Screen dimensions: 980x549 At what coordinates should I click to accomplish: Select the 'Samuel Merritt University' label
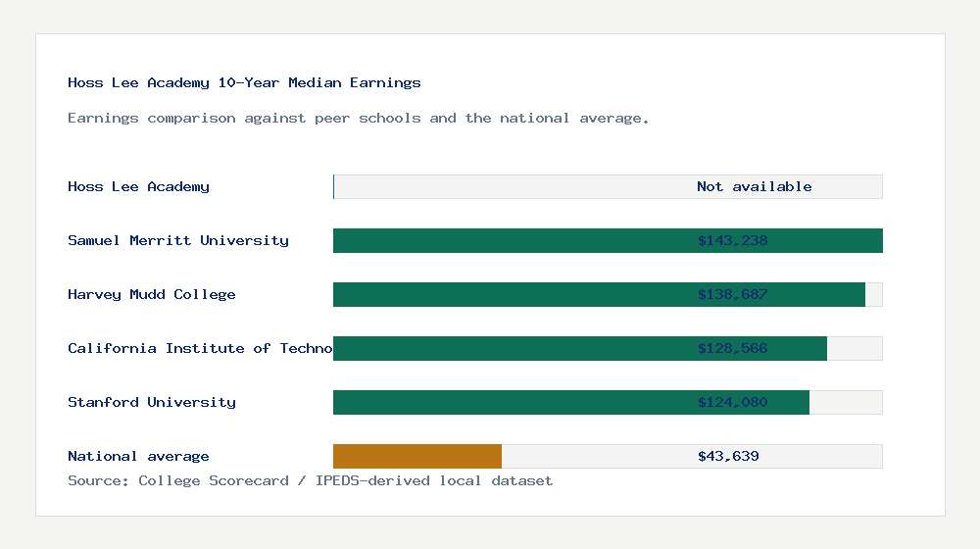(x=178, y=240)
